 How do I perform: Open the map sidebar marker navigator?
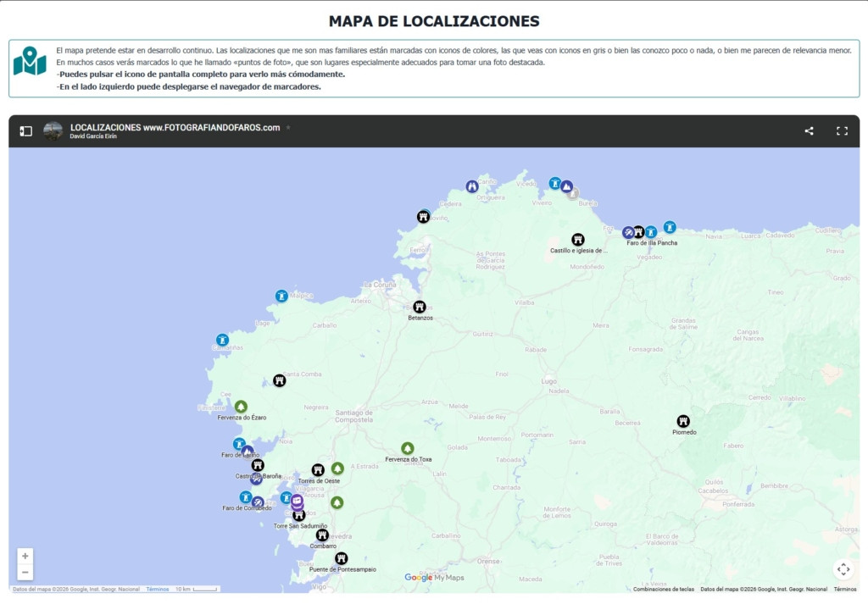point(26,131)
